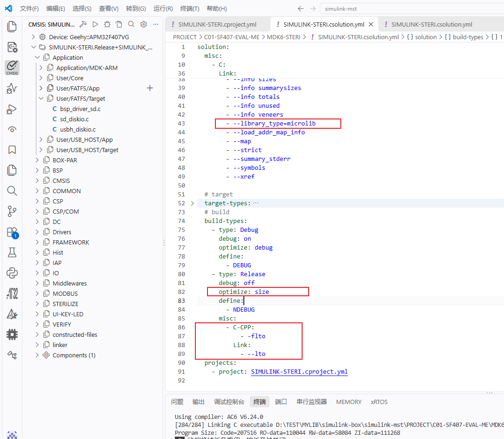This screenshot has height=439, width=504.
Task: Click the optimize: size line
Action: click(244, 292)
